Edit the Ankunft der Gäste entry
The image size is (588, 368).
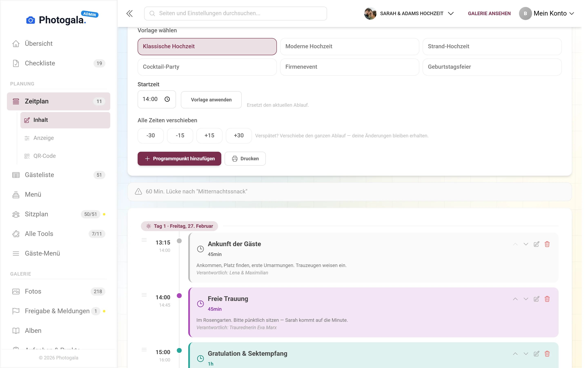tap(537, 244)
